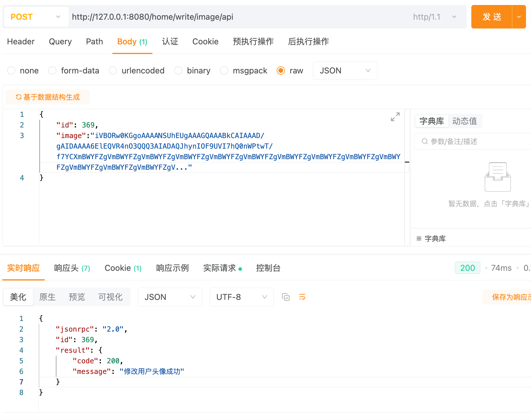Click the 74ms response time text
This screenshot has width=531, height=420.
501,268
